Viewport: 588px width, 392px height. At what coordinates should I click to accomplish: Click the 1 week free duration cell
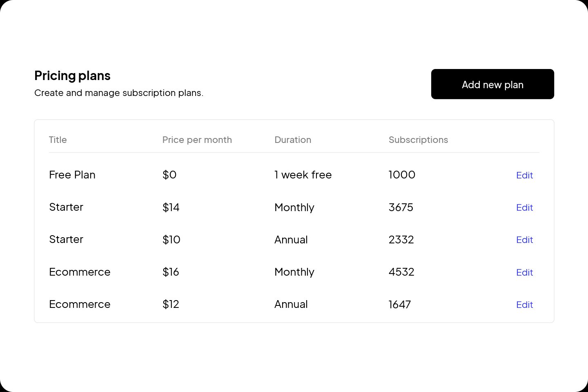pos(303,175)
